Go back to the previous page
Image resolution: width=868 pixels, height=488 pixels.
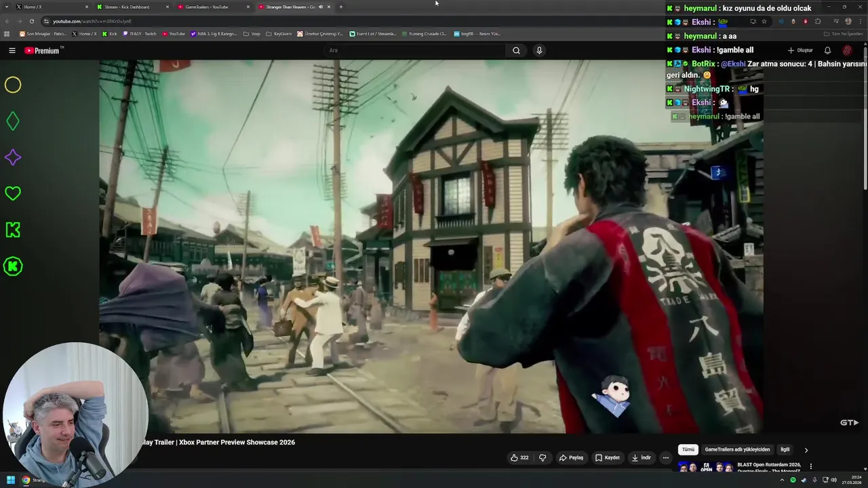[7, 21]
